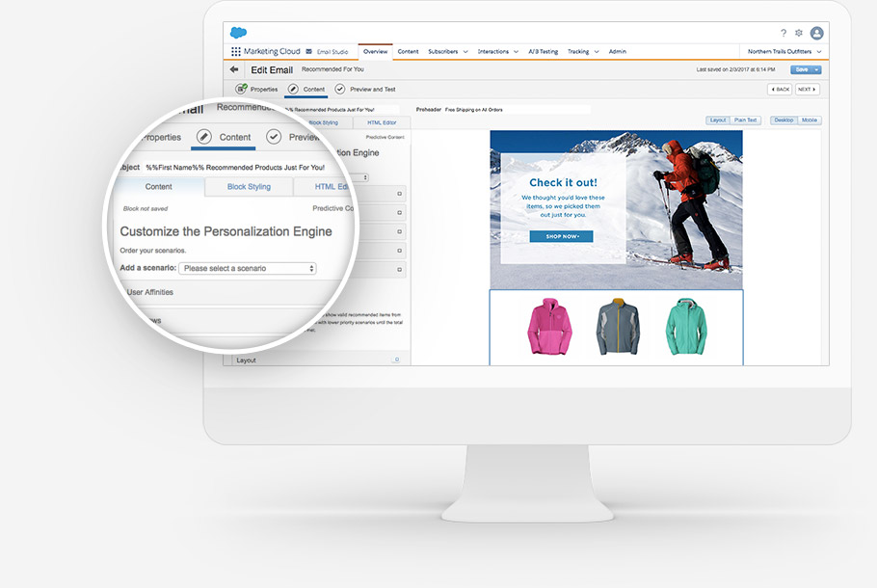Select Desktop preview mode
Viewport: 877px width, 588px height.
click(784, 120)
